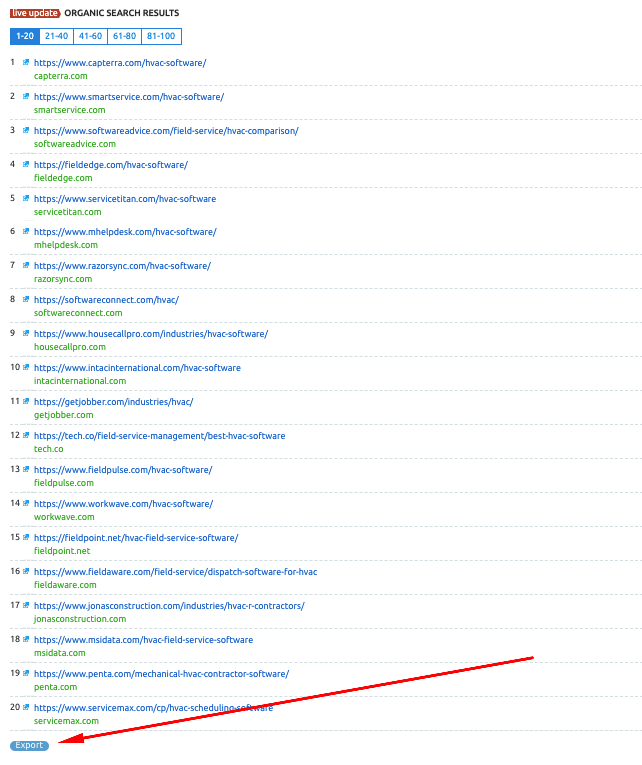
Task: Open external link icon for intacinternational.com result
Action: [26, 367]
